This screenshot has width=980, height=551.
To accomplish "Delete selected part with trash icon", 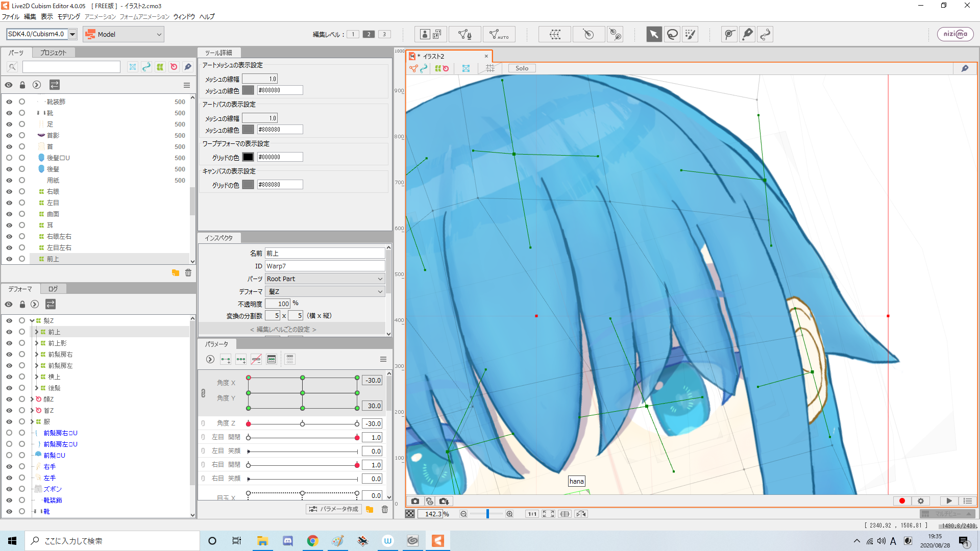I will point(188,273).
